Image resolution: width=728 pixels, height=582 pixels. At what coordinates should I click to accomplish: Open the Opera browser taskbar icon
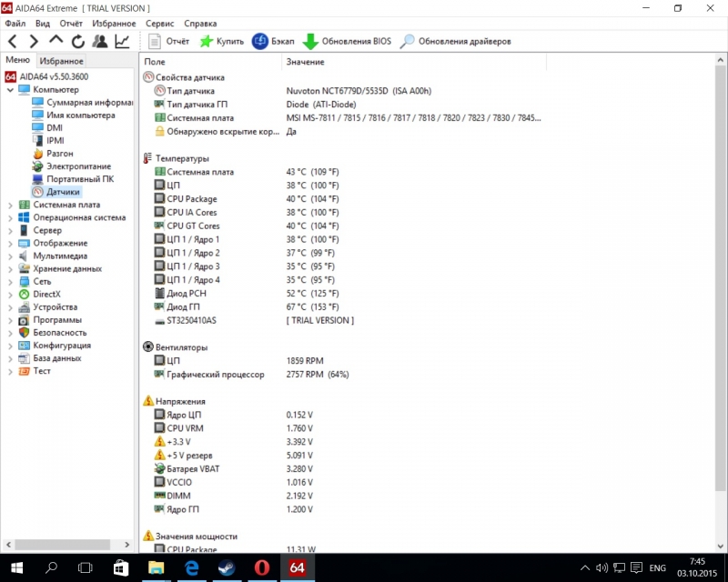pyautogui.click(x=262, y=567)
